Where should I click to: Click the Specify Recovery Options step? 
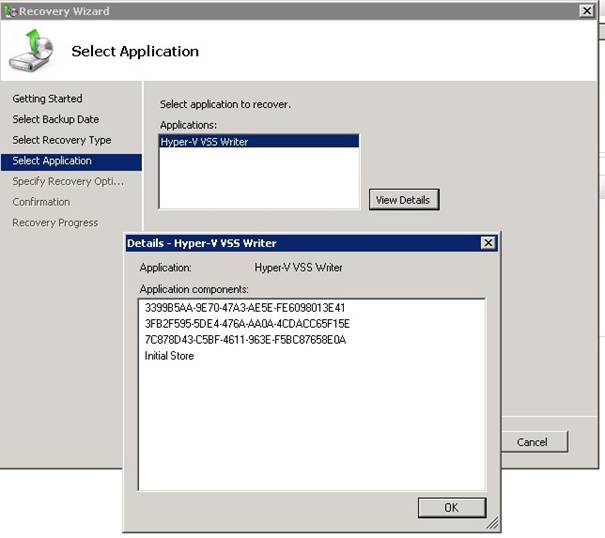point(68,181)
